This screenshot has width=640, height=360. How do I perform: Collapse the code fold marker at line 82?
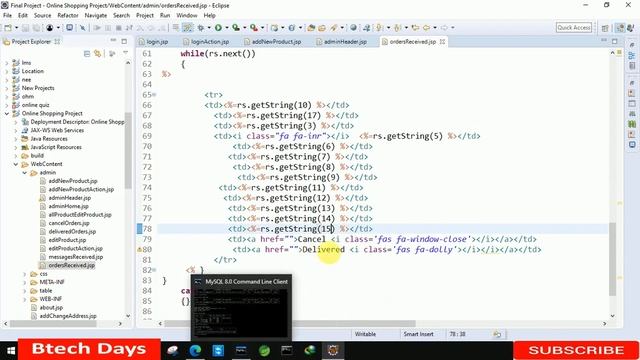click(154, 270)
